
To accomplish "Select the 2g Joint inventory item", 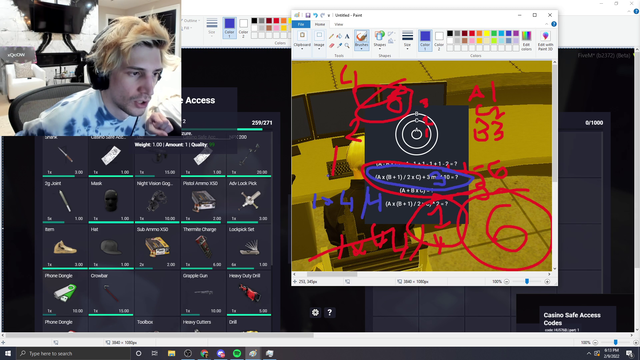I will click(x=64, y=201).
